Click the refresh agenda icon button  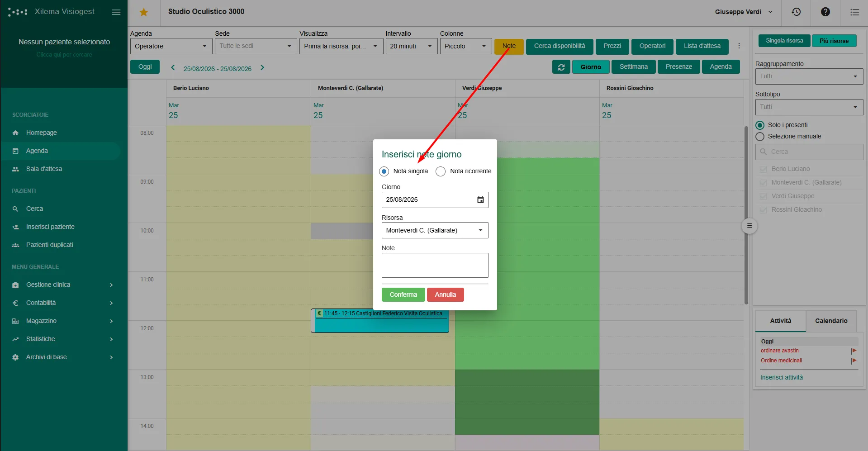point(561,67)
